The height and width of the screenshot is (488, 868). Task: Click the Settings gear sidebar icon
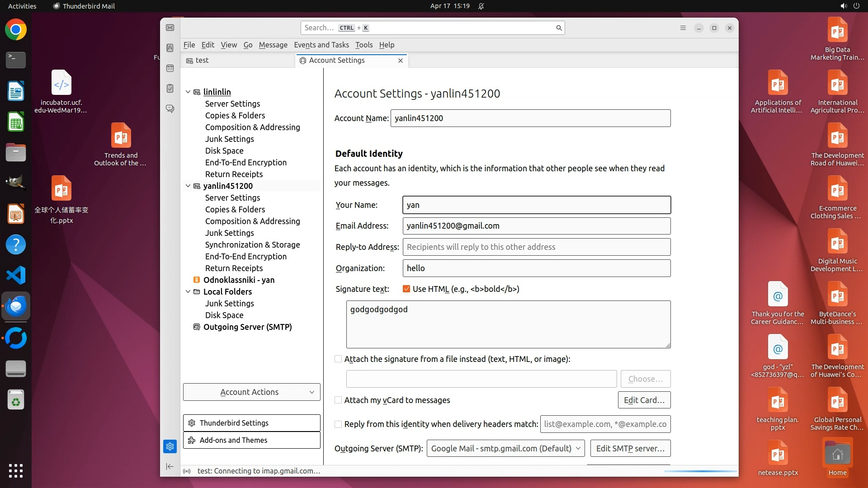(x=170, y=446)
